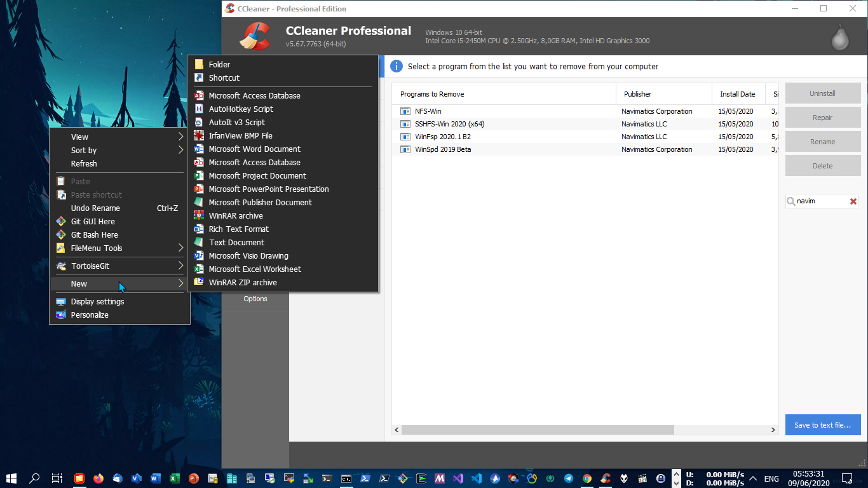The height and width of the screenshot is (488, 868).
Task: Launch Git Bash Here
Action: point(119,234)
